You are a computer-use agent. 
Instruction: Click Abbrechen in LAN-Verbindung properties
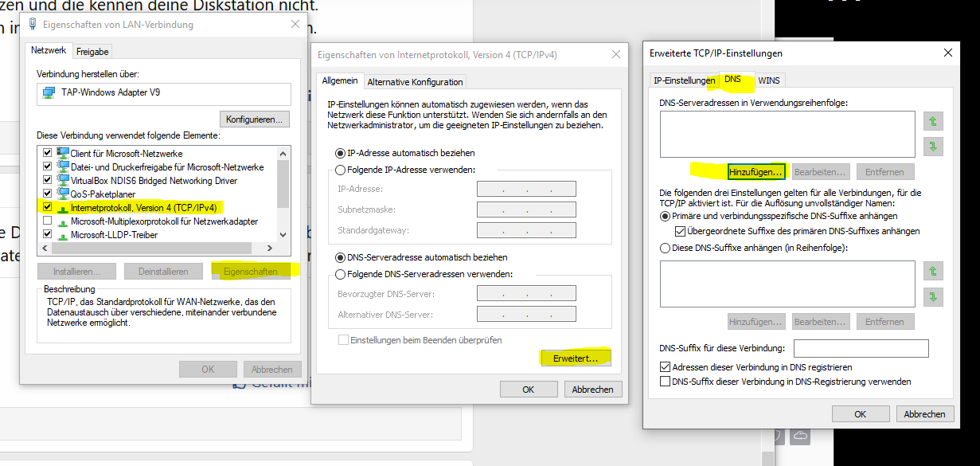(272, 370)
